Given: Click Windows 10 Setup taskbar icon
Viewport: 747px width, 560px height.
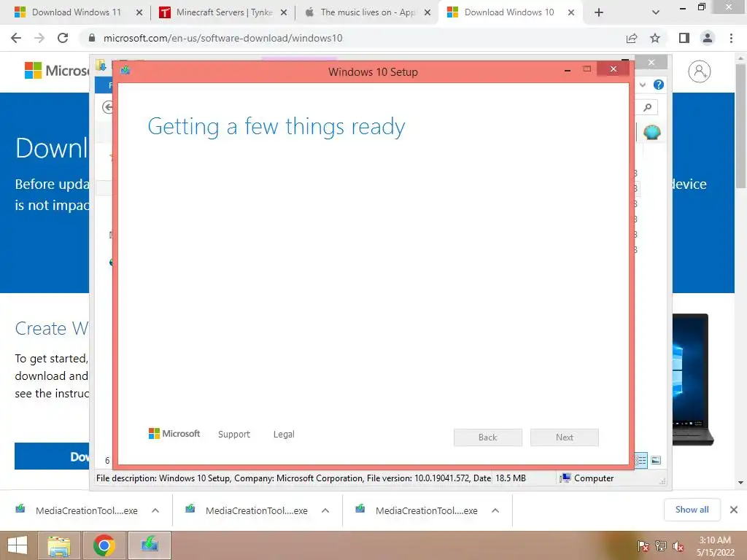Looking at the screenshot, I should click(150, 545).
